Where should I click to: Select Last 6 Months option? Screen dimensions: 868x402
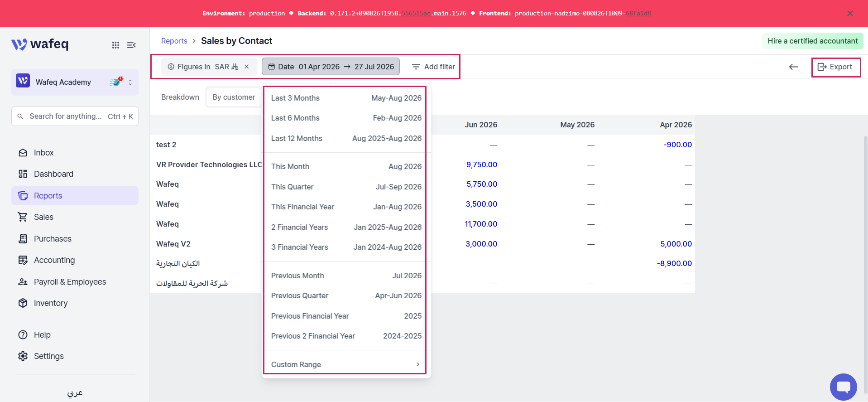[x=346, y=118]
